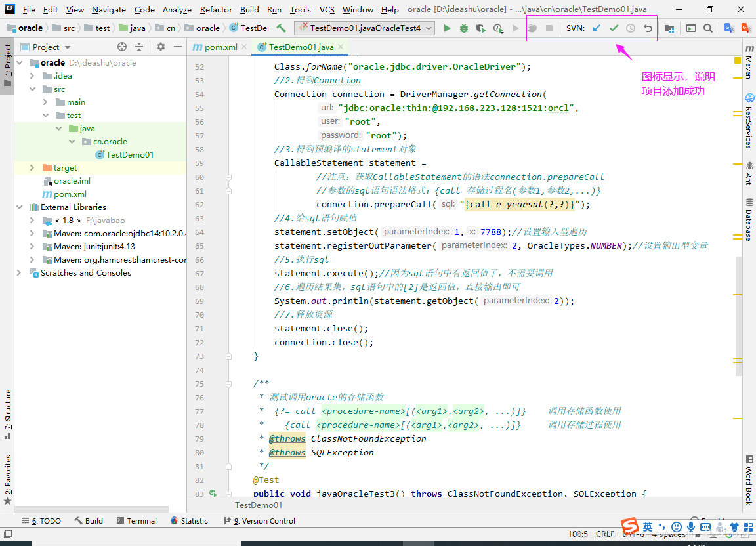
Task: Show SVN history using the clock icon
Action: (x=631, y=28)
